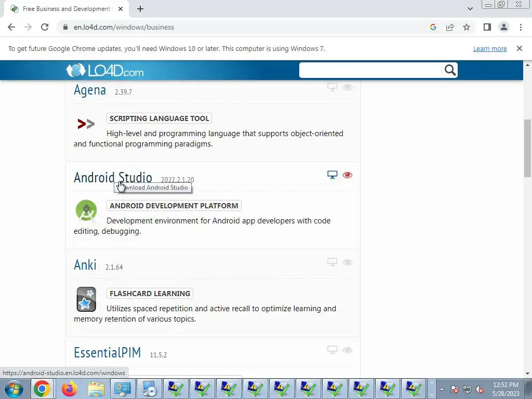The image size is (532, 399).
Task: Open the Android Studio title link
Action: click(113, 178)
